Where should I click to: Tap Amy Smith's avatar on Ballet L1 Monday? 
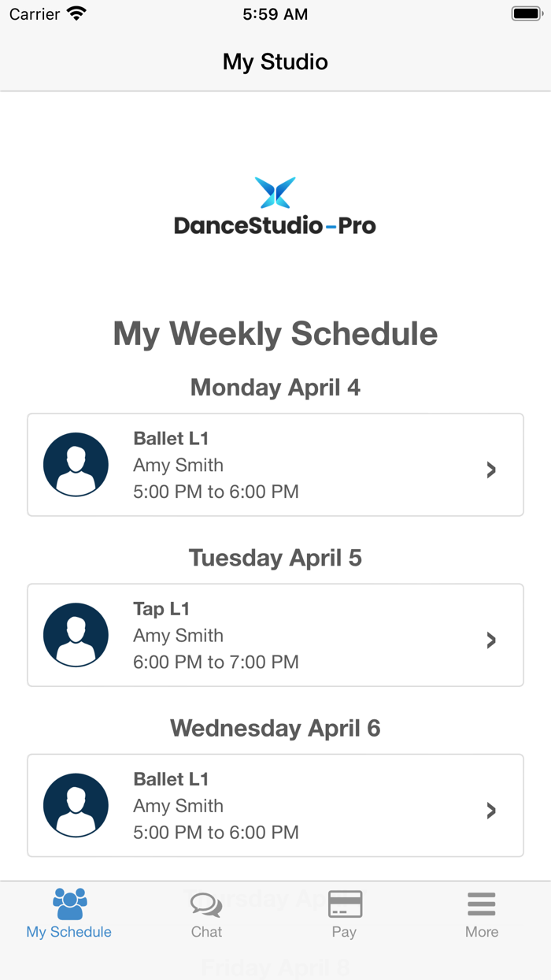[x=76, y=465]
